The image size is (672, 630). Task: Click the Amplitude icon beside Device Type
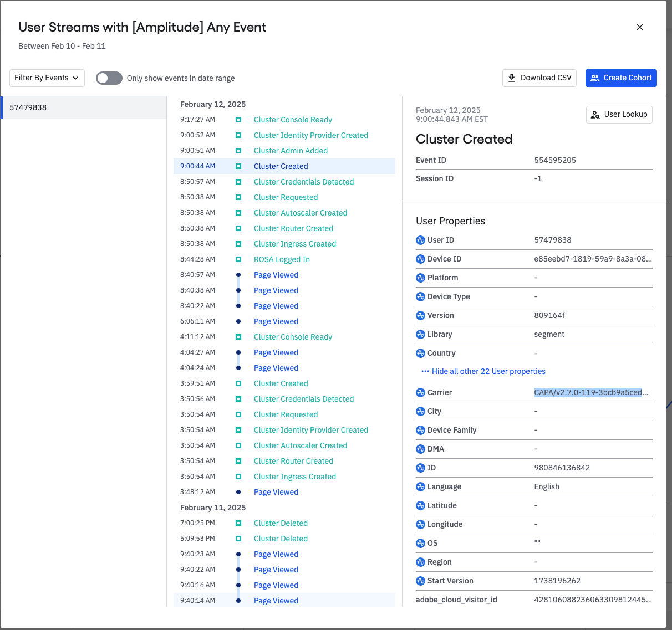(x=420, y=296)
